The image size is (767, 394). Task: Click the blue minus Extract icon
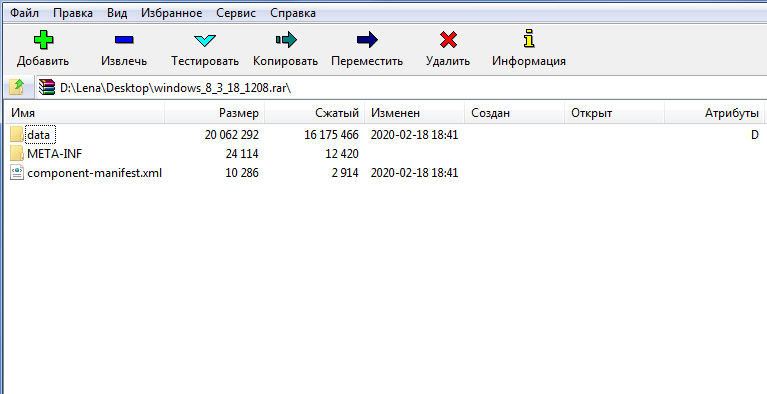124,40
